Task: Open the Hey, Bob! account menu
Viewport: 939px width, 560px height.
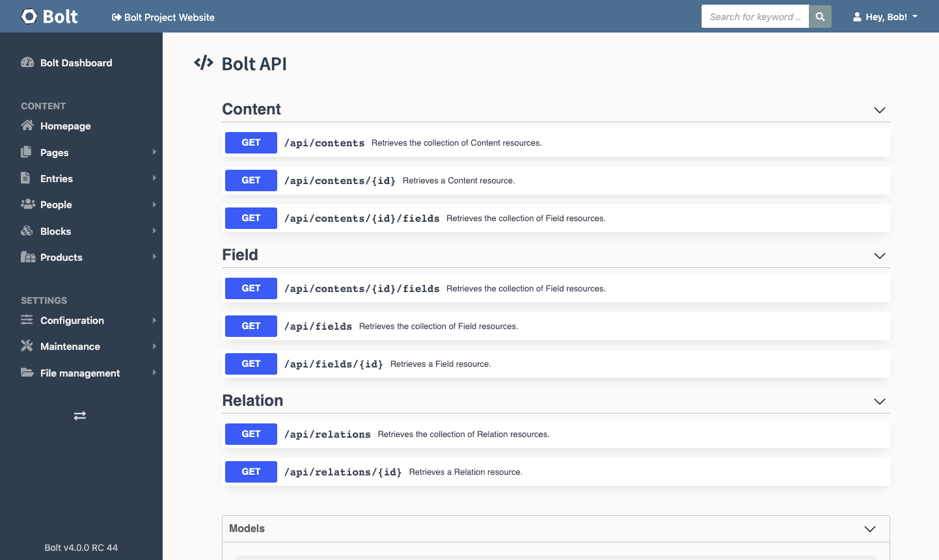Action: [885, 16]
